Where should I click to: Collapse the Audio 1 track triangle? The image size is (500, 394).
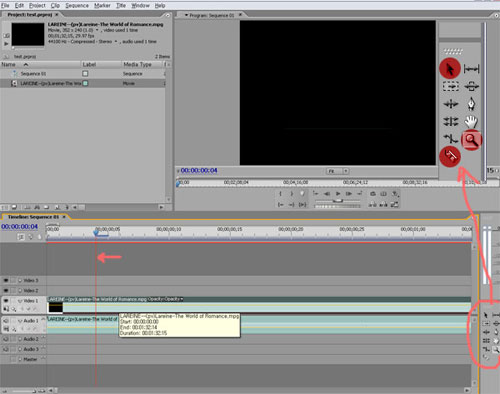20,321
